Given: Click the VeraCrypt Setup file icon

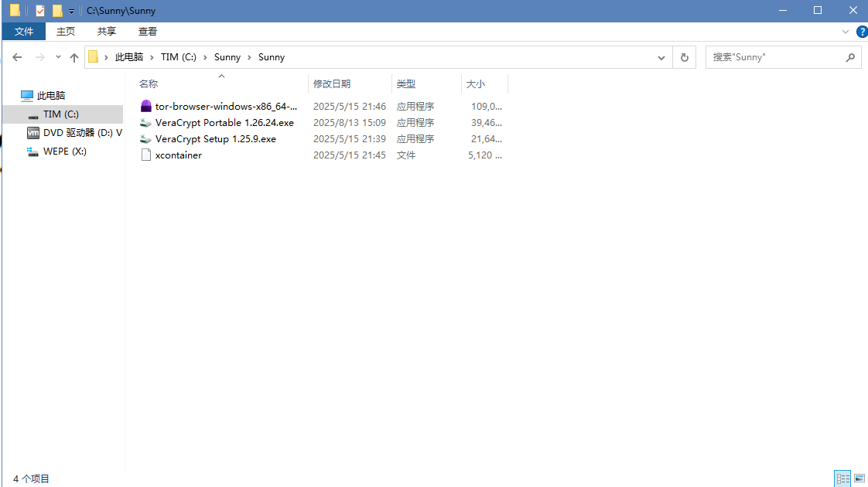Looking at the screenshot, I should point(145,139).
